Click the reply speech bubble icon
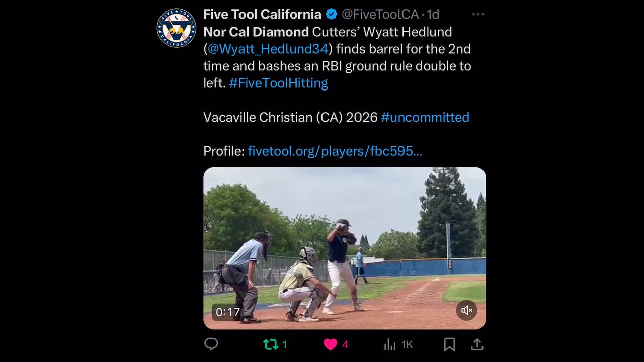Viewport: 644px width, 362px height. (211, 344)
